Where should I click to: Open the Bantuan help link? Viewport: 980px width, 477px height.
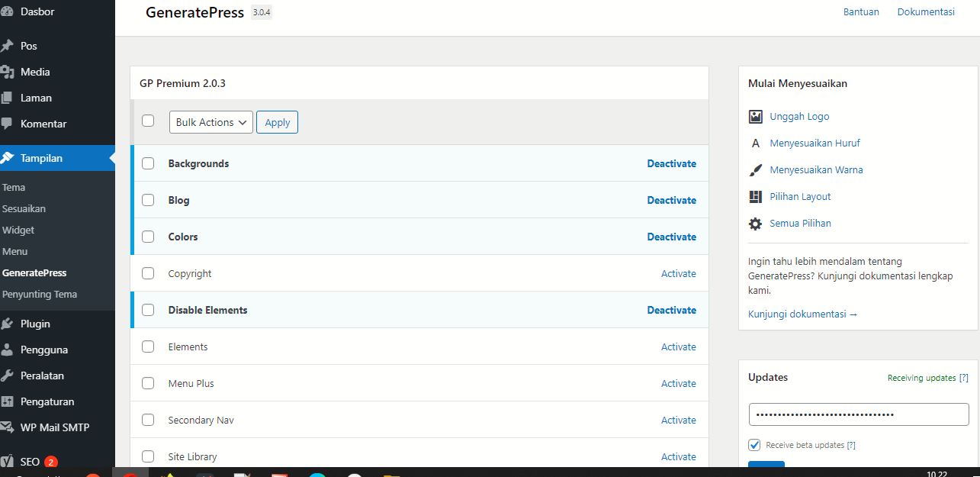[861, 11]
